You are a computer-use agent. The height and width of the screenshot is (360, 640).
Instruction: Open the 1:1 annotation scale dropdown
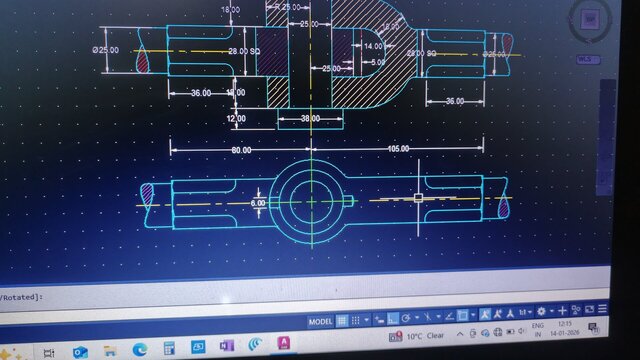click(x=526, y=313)
